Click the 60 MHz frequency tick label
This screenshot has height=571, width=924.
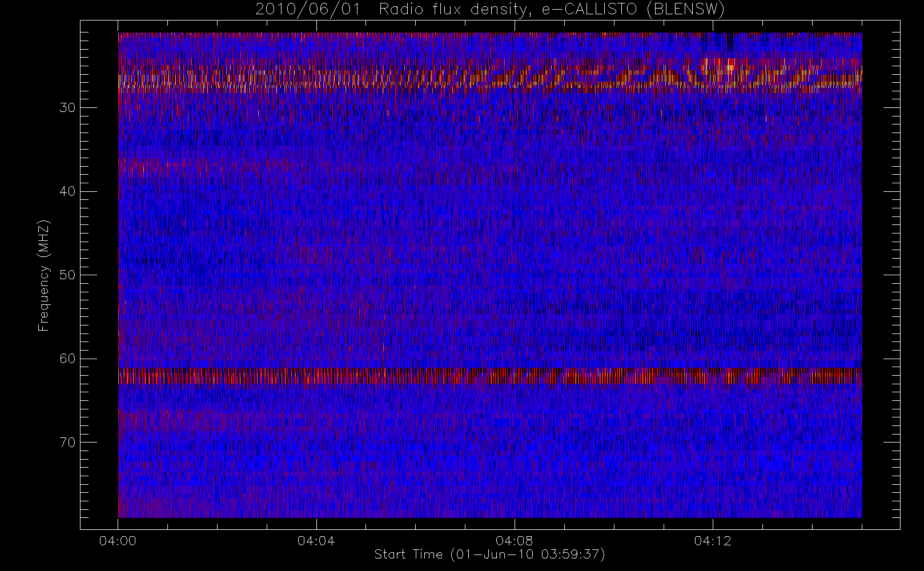(x=67, y=359)
